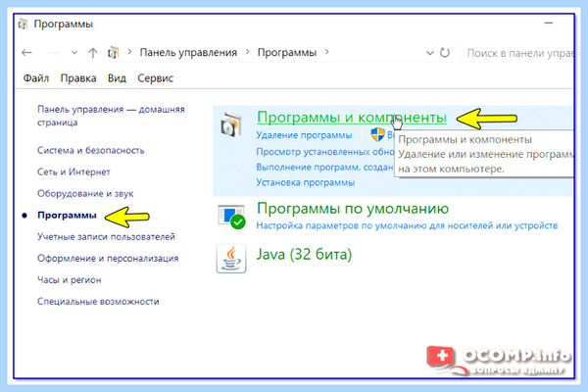588x392 pixels.
Task: Click Настройка параметров по умолчанию для носителей link
Action: (x=407, y=225)
